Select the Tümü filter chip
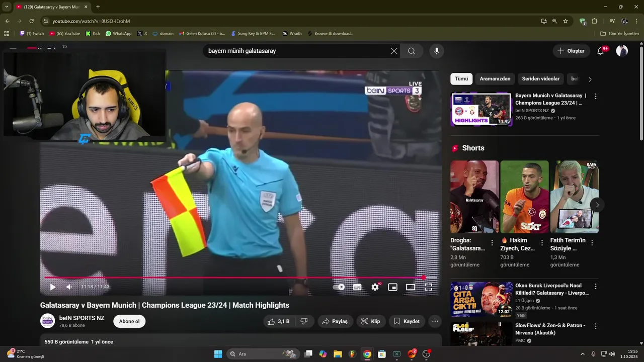The image size is (644, 362). (x=461, y=79)
